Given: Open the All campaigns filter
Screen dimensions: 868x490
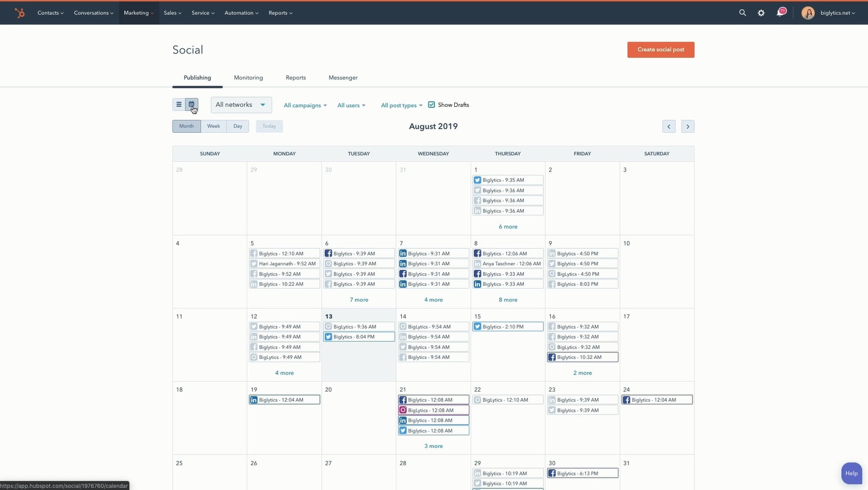Looking at the screenshot, I should 305,105.
